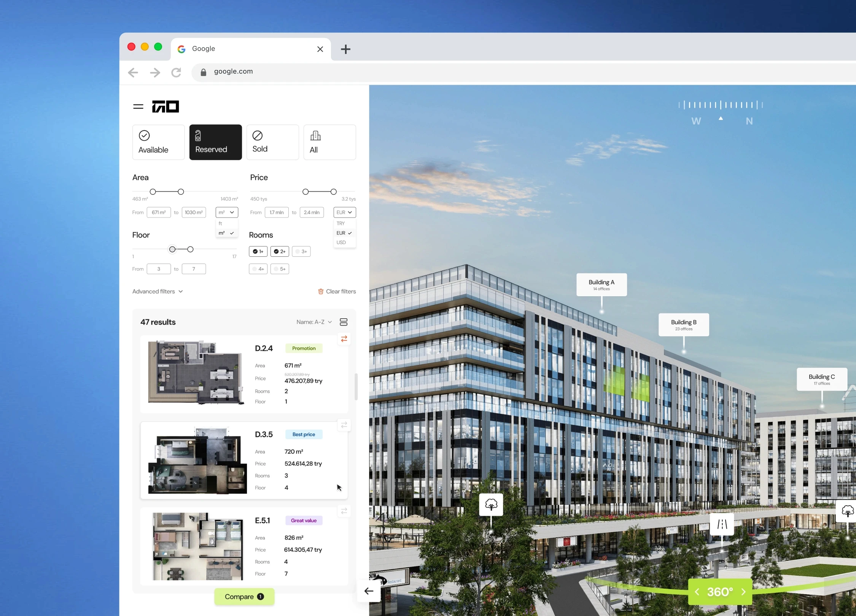Open the hamburger menu icon
This screenshot has height=616, width=856.
tap(138, 107)
